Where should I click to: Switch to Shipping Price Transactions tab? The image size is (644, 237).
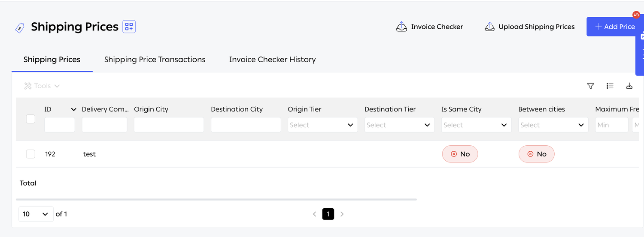155,60
